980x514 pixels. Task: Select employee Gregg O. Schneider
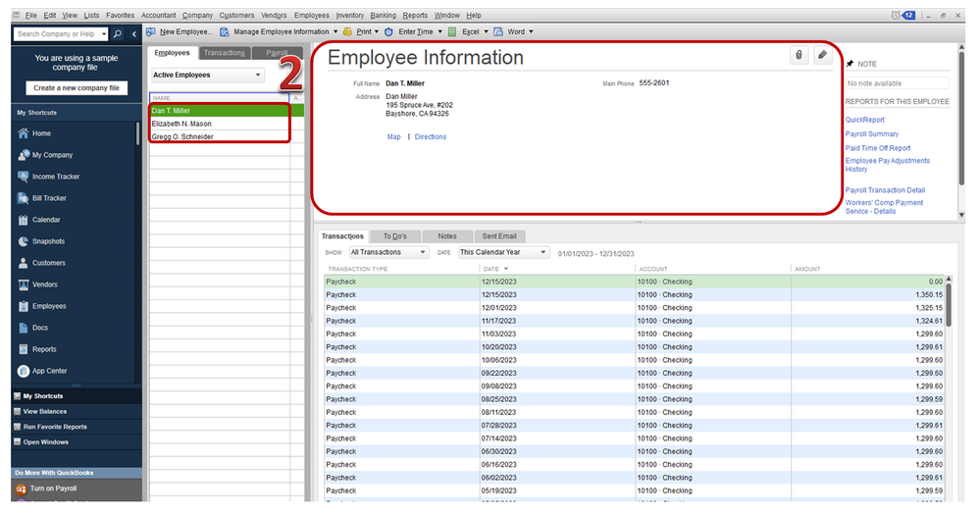pos(220,137)
